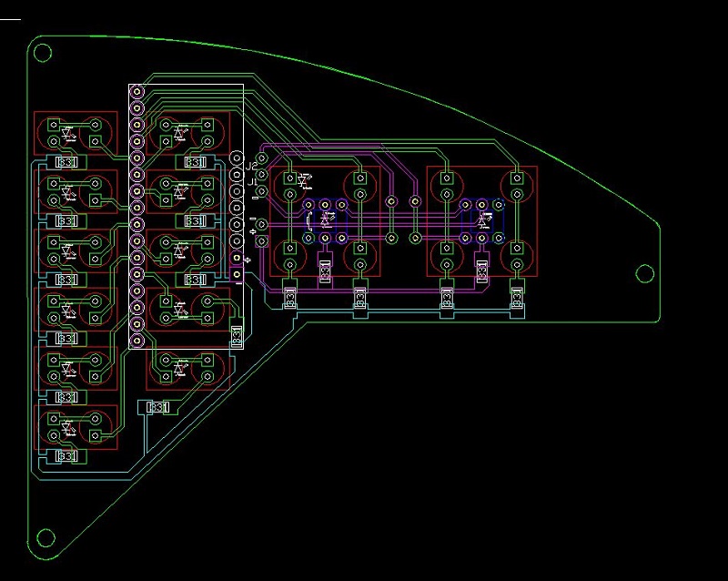Click the bottommost 331 resistor in left column
Screen dimensions: 728x581
[66, 456]
